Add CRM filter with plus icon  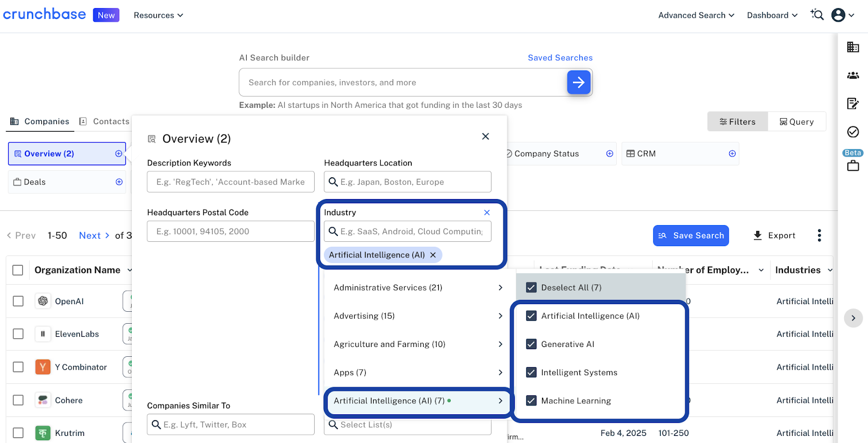(x=732, y=153)
